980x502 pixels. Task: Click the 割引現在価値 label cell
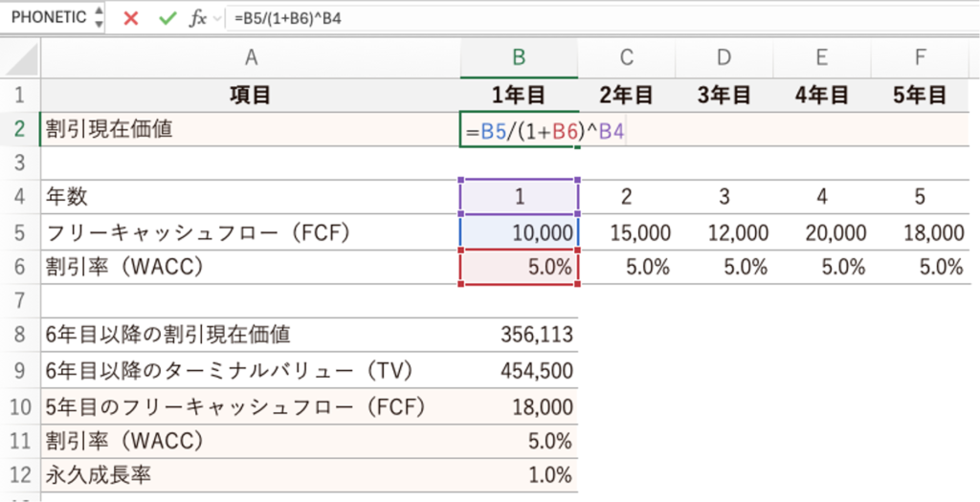pyautogui.click(x=251, y=129)
